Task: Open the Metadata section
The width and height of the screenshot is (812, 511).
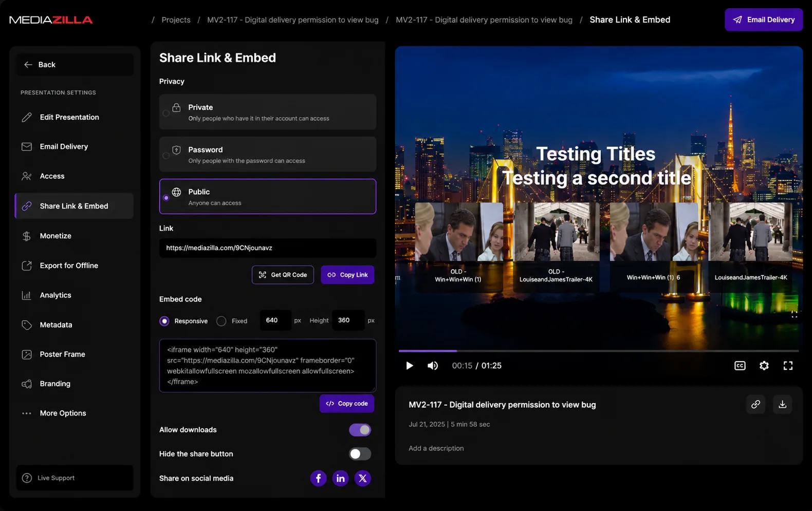Action: pos(75,325)
